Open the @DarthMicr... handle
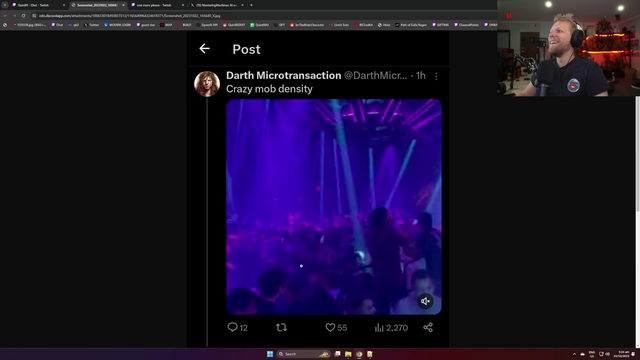The image size is (640, 360). [x=375, y=76]
